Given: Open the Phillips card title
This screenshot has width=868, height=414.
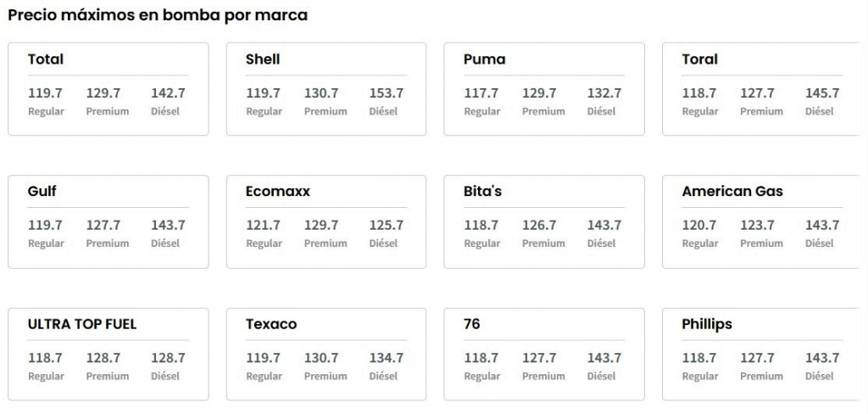Looking at the screenshot, I should [707, 324].
